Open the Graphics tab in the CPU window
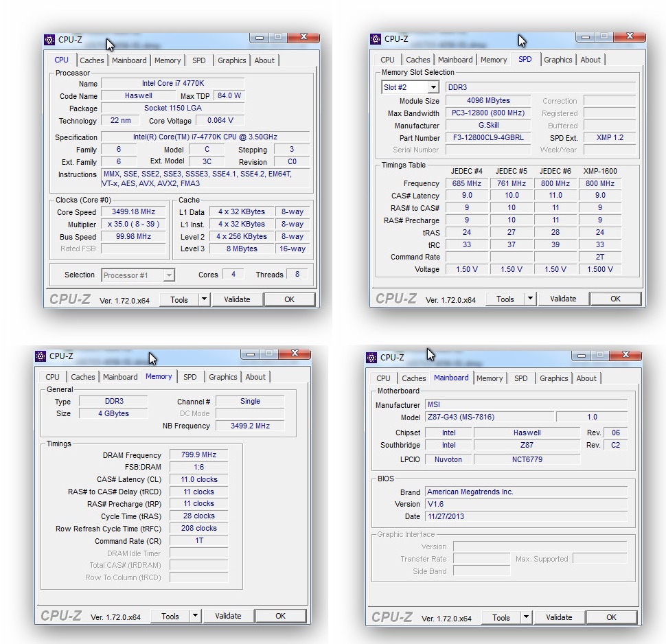This screenshot has height=644, width=666. [x=232, y=60]
